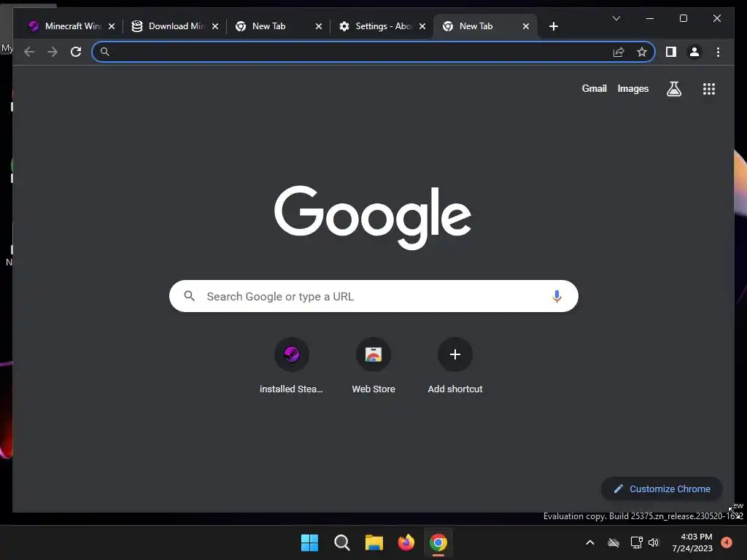Screen dimensions: 747x560
Task: Open the taskbar clock and calendar
Action: pyautogui.click(x=692, y=542)
